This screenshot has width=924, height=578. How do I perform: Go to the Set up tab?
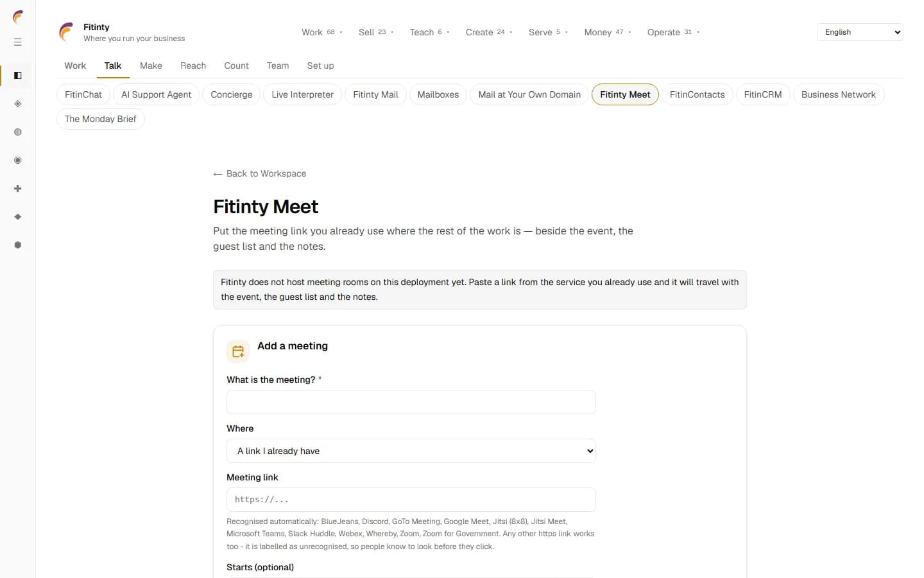pos(320,66)
